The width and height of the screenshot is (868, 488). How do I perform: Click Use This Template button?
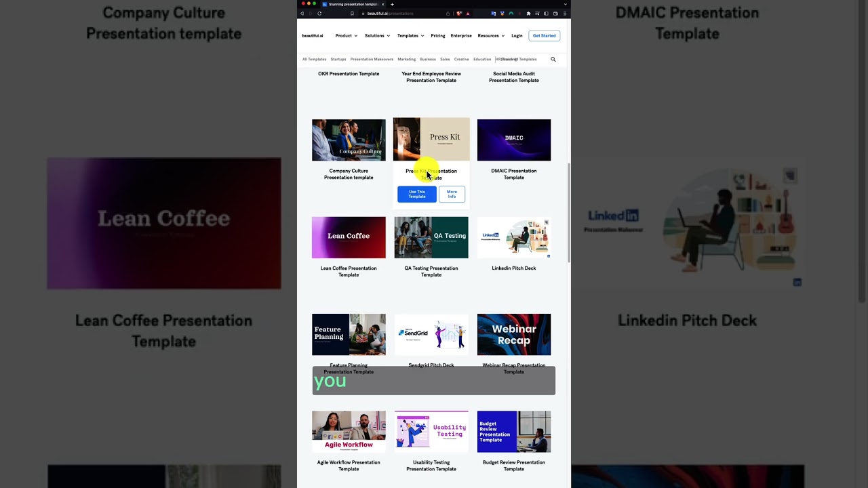pos(417,195)
